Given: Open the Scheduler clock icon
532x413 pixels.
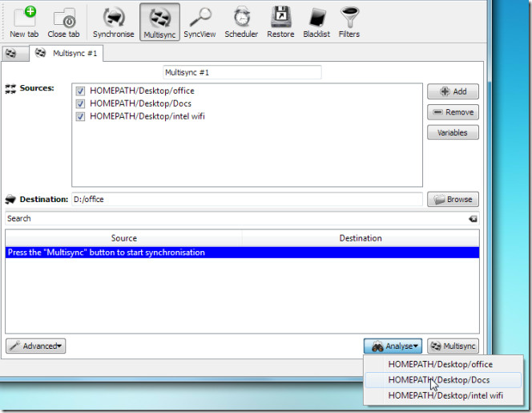Looking at the screenshot, I should [241, 22].
